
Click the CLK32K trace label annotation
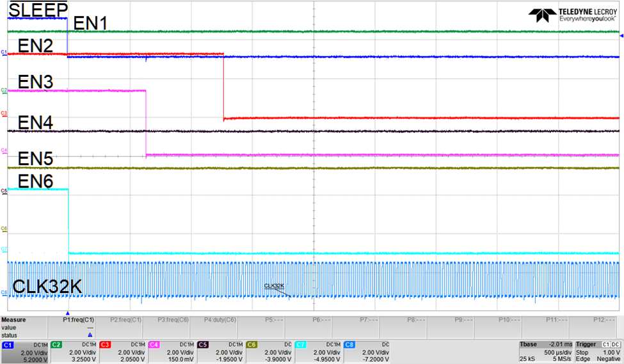[273, 286]
